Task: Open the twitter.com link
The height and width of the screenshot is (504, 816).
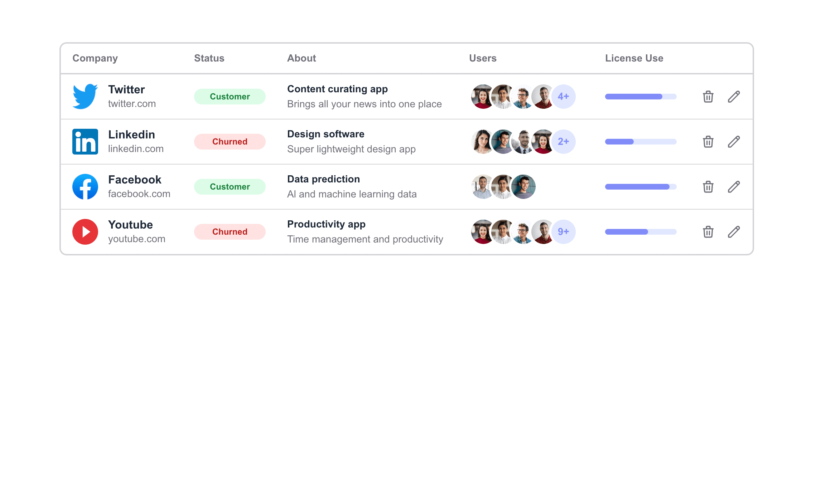Action: (x=132, y=104)
